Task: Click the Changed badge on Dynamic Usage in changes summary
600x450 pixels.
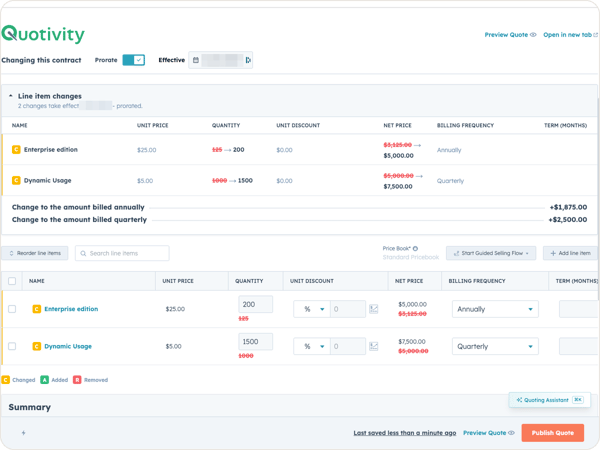Action: (x=16, y=180)
